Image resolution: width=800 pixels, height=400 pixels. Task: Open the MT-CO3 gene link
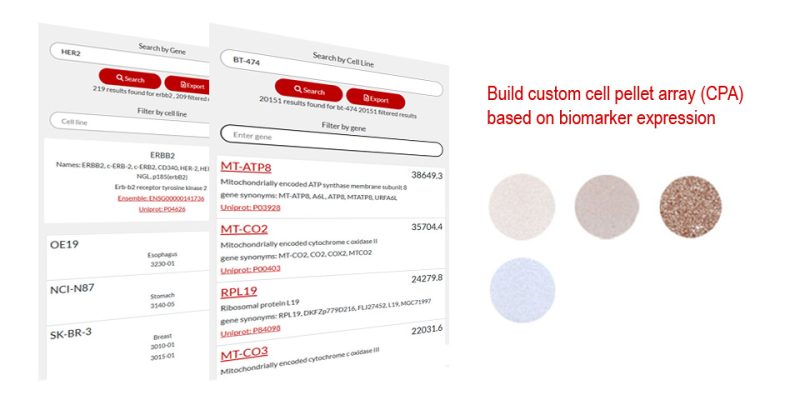(244, 353)
